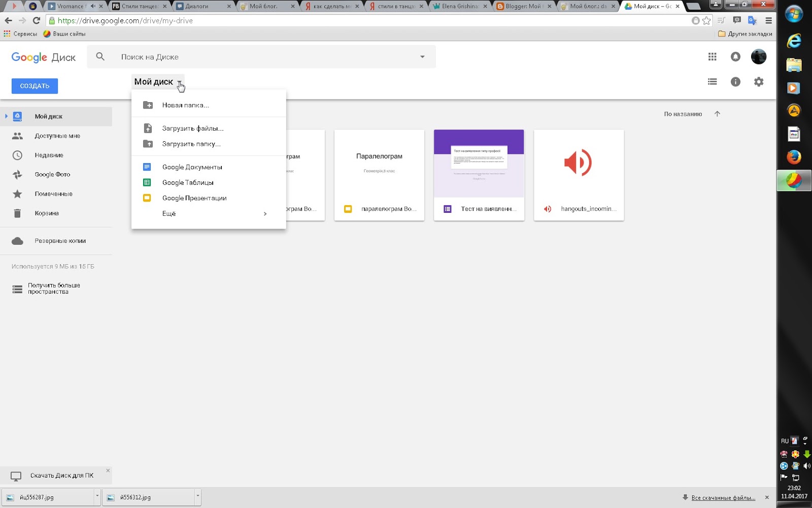Click the blue СОЗДАТЬ button
The image size is (812, 508).
click(x=35, y=86)
